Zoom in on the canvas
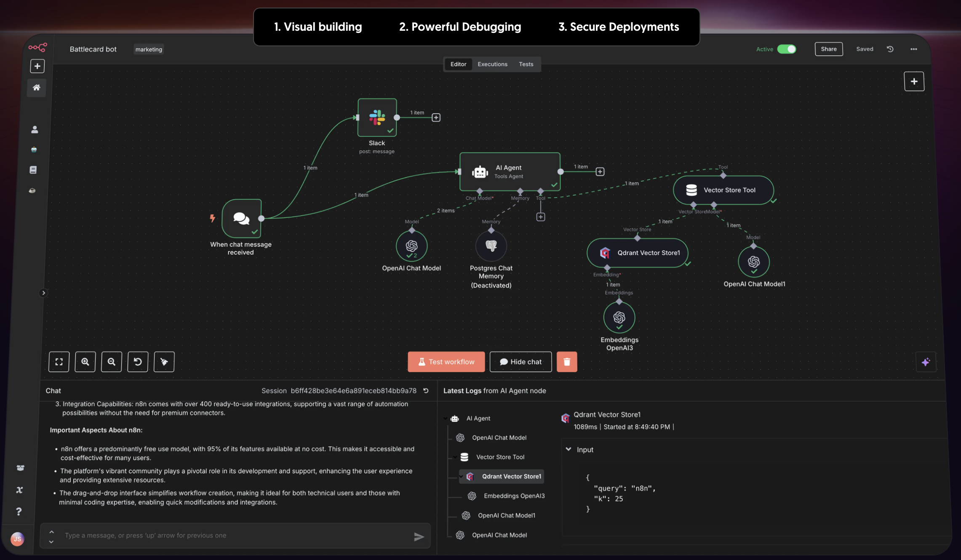Image resolution: width=961 pixels, height=560 pixels. pyautogui.click(x=85, y=362)
